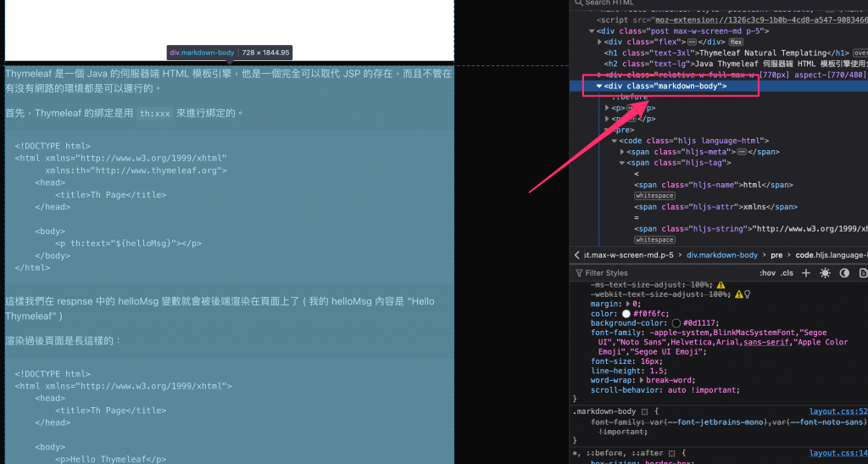Click the Filter Styles input field
This screenshot has height=464, width=868.
[x=665, y=273]
